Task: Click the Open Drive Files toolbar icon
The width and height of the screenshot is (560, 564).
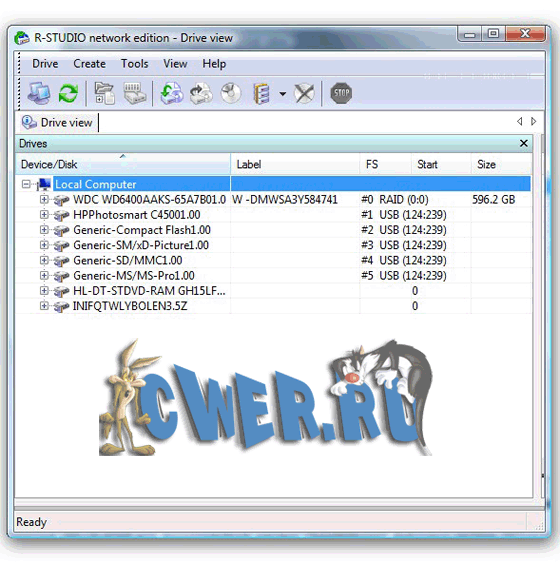Action: click(104, 94)
